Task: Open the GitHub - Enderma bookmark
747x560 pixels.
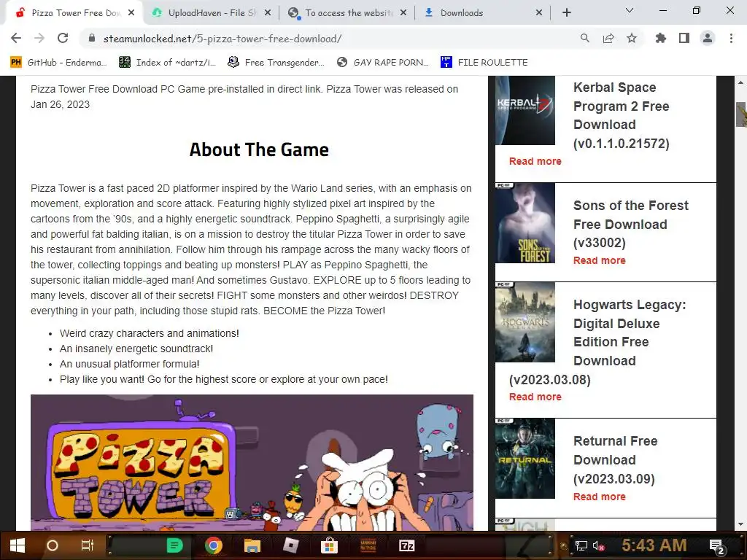Action: pyautogui.click(x=58, y=63)
